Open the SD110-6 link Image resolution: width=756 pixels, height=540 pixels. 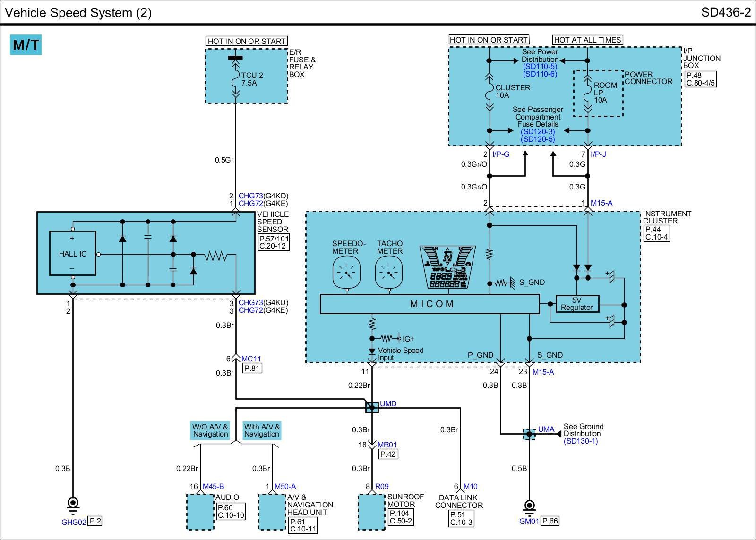coord(540,74)
